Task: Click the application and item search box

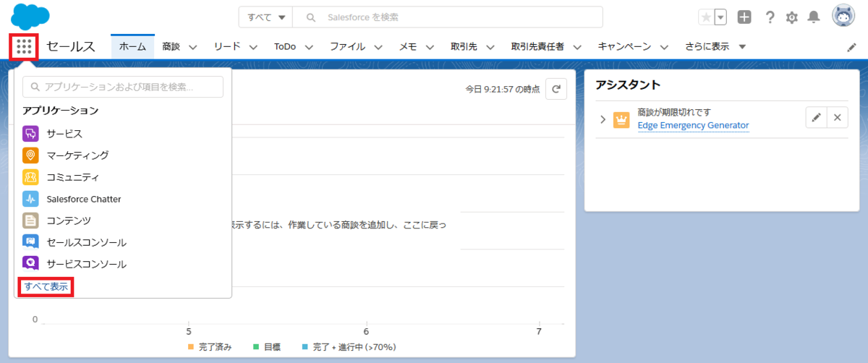Action: [x=123, y=87]
